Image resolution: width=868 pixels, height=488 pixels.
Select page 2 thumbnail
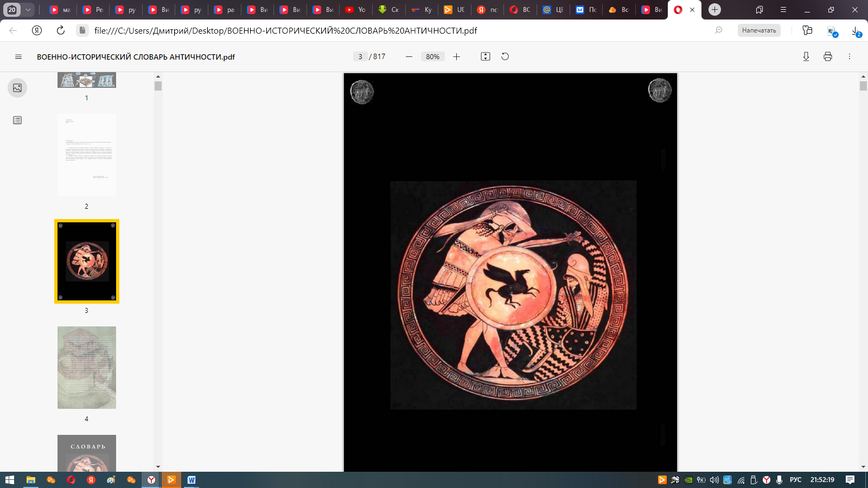point(87,155)
